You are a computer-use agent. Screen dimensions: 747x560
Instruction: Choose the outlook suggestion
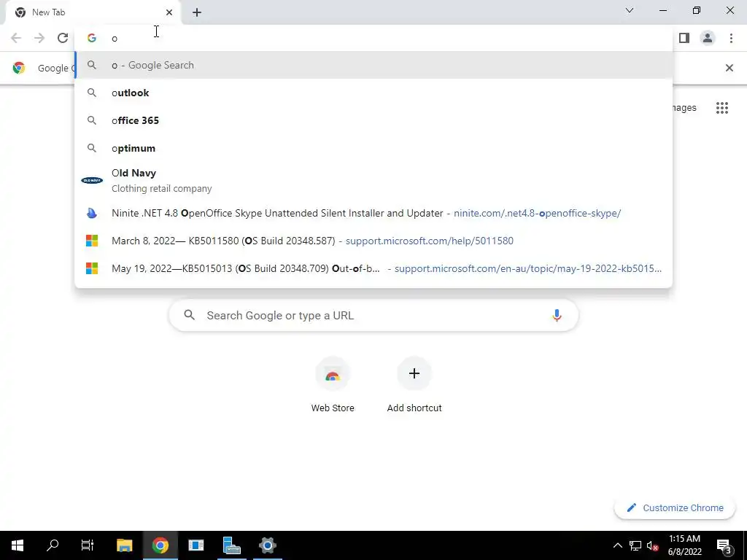(x=373, y=93)
